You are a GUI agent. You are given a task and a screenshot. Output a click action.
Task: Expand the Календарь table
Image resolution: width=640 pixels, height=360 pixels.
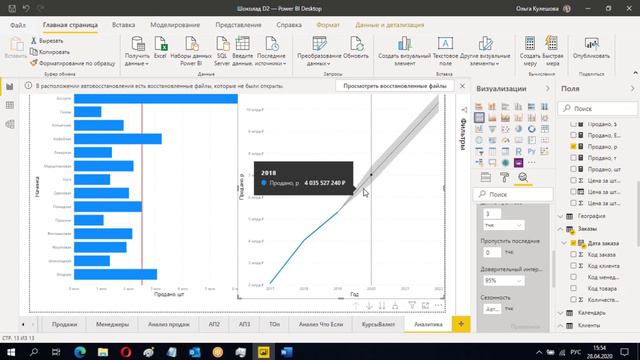tap(560, 313)
